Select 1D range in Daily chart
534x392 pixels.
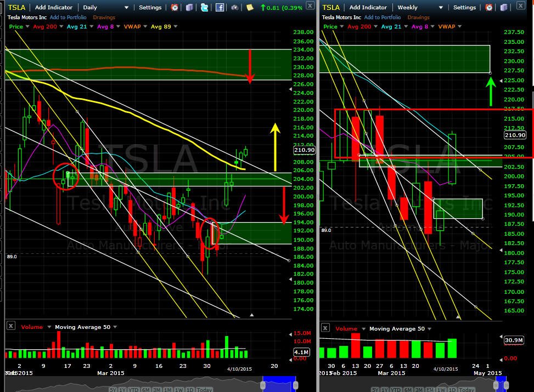[190, 390]
